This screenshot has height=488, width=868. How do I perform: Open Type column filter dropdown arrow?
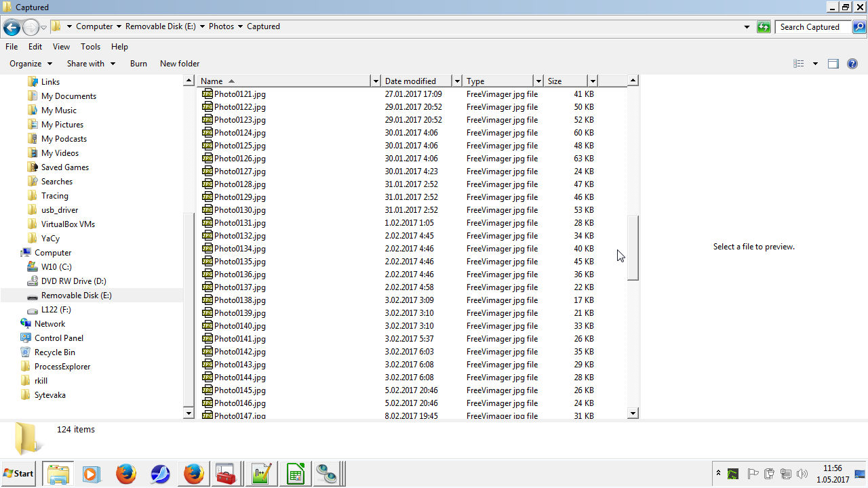pos(538,81)
